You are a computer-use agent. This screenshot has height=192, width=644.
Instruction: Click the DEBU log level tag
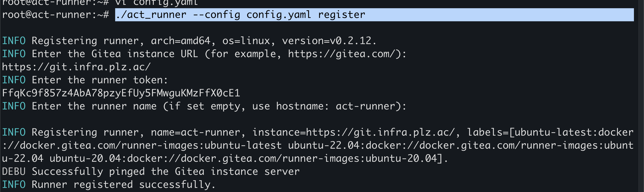[x=14, y=172]
